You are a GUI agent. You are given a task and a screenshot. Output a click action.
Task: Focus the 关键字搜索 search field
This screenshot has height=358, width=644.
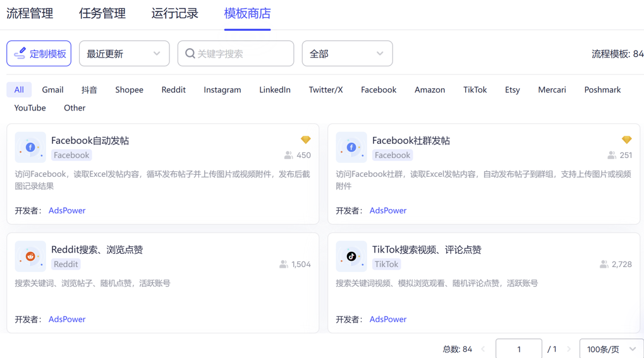pyautogui.click(x=236, y=54)
